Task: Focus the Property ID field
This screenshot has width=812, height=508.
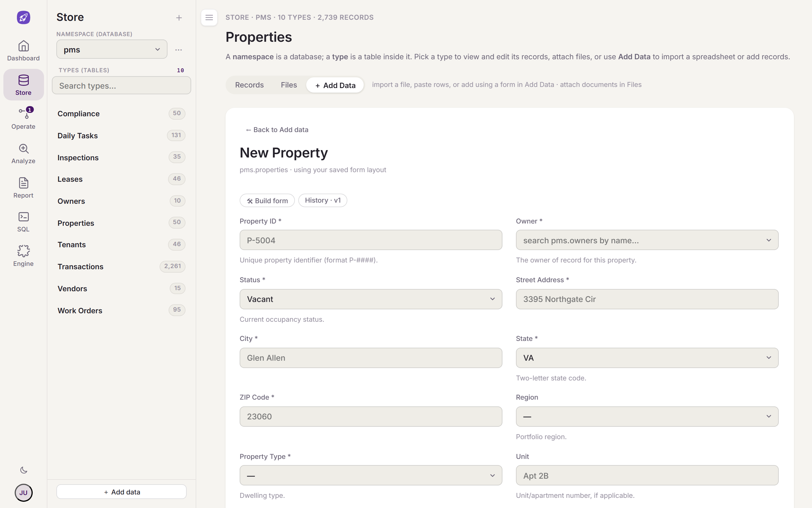Action: coord(371,240)
